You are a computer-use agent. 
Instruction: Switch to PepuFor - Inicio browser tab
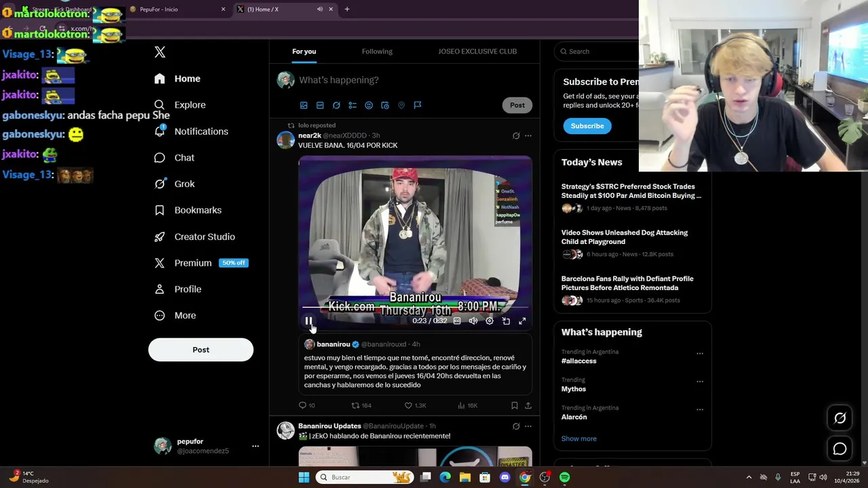(x=177, y=9)
